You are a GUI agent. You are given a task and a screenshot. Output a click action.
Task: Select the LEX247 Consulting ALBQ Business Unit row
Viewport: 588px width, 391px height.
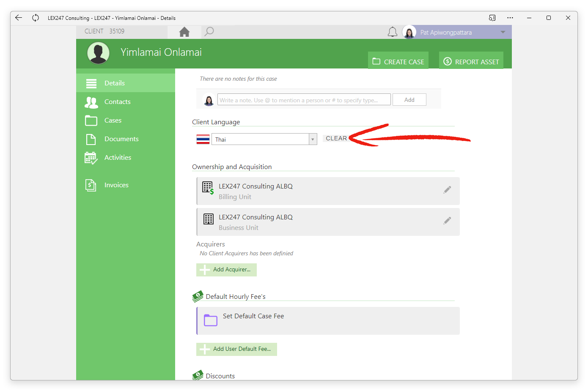[328, 222]
